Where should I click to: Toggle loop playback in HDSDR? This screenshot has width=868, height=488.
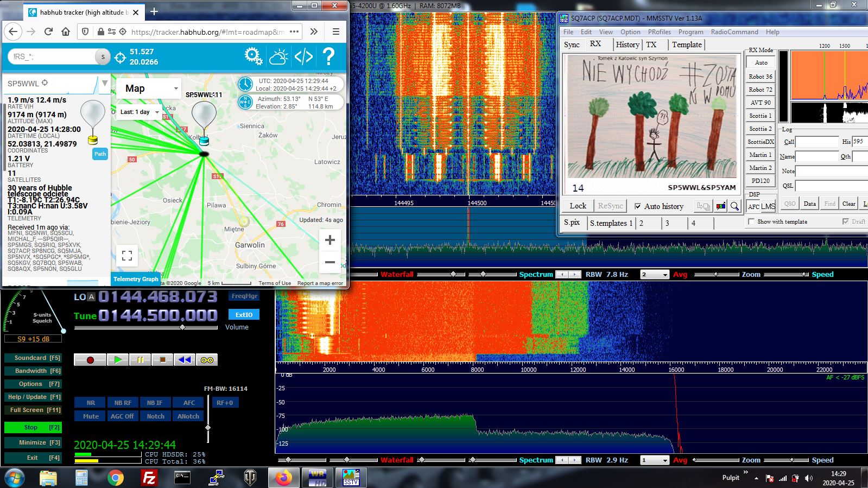click(207, 360)
